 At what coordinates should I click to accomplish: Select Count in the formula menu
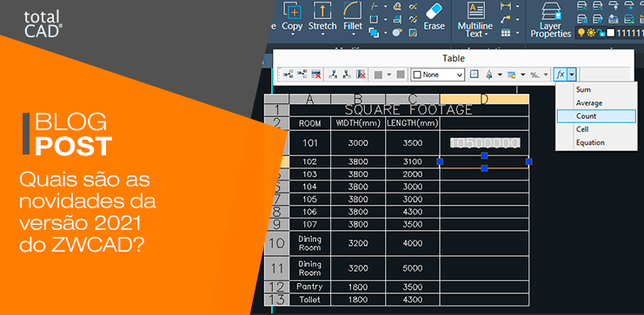coord(596,116)
